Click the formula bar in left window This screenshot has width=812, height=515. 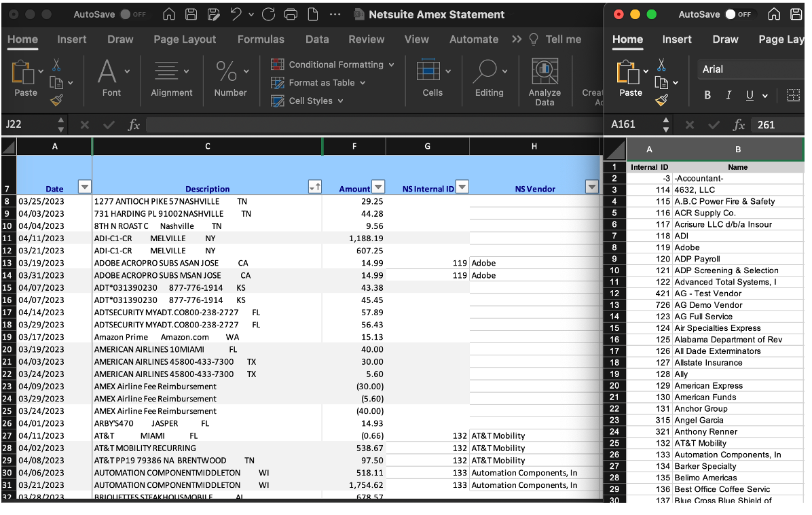[x=373, y=124]
